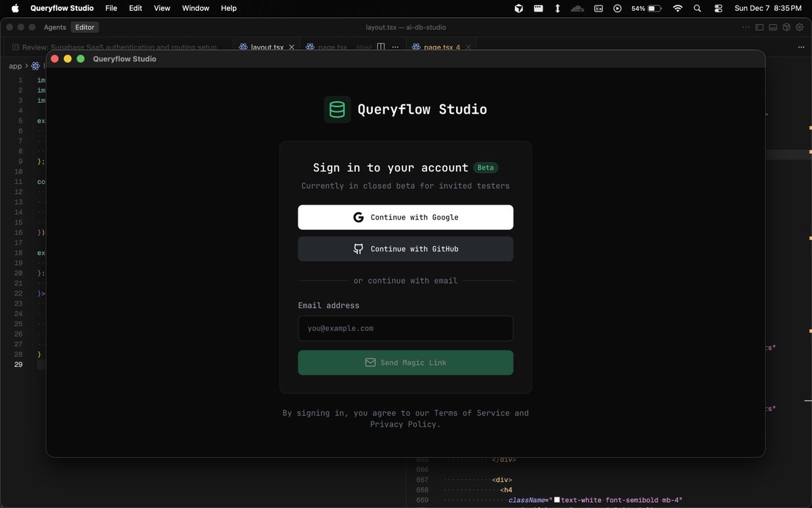The height and width of the screenshot is (508, 812).
Task: Click the Google logo icon
Action: pos(359,217)
